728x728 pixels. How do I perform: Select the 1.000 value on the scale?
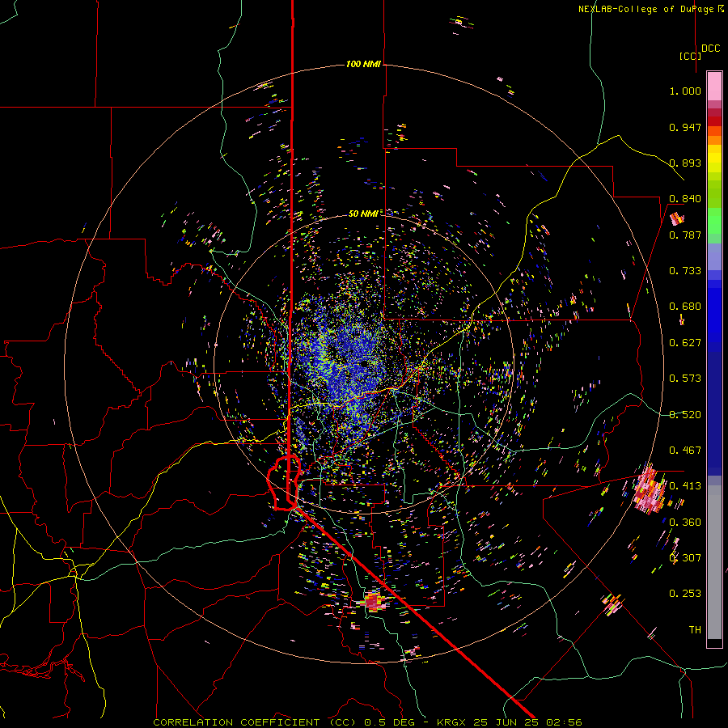685,91
